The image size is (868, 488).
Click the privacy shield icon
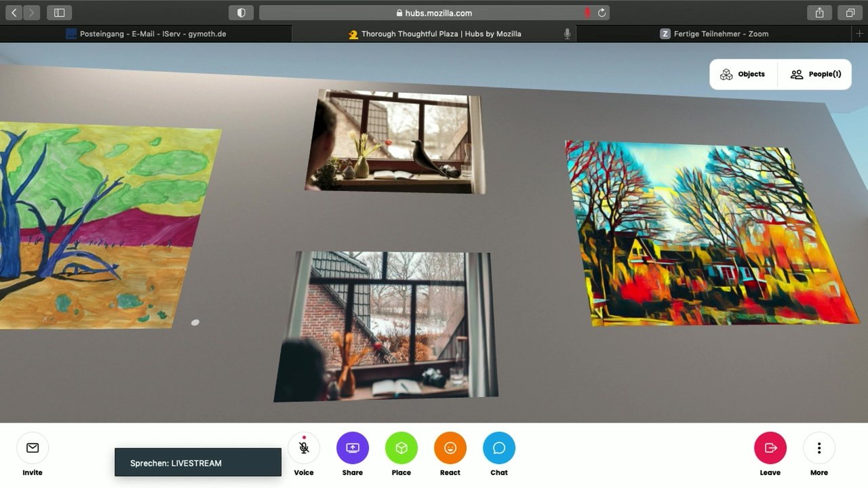tap(241, 13)
